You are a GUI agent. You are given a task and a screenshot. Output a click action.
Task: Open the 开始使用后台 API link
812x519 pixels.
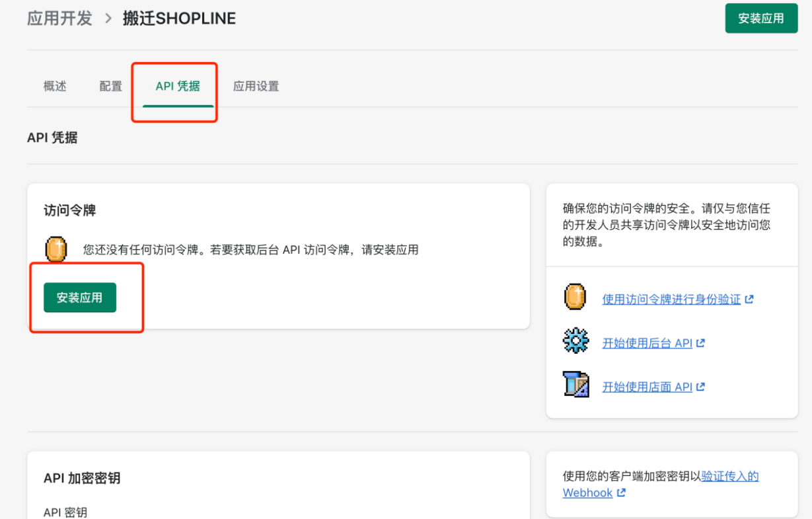click(648, 343)
